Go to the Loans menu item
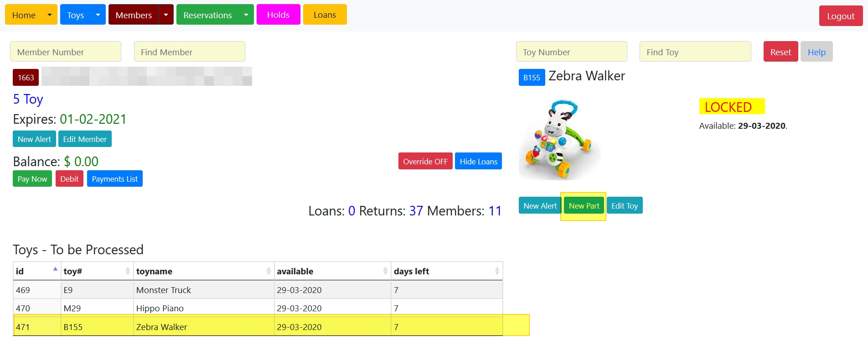 pos(325,15)
